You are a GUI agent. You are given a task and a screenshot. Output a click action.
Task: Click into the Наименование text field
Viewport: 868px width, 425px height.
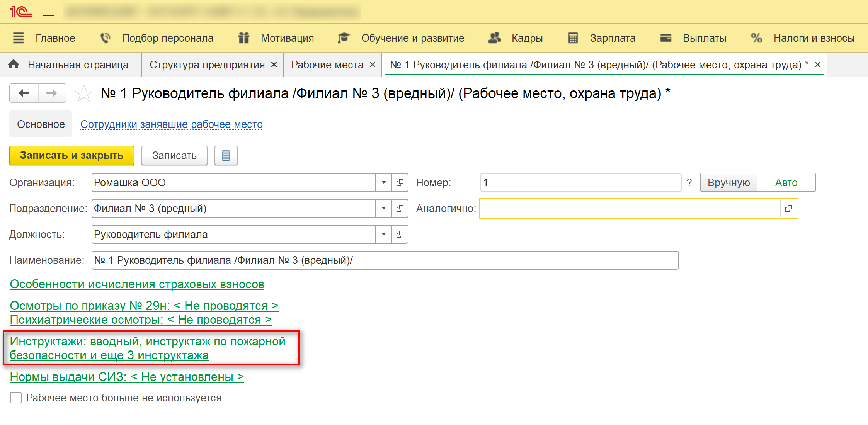(385, 260)
